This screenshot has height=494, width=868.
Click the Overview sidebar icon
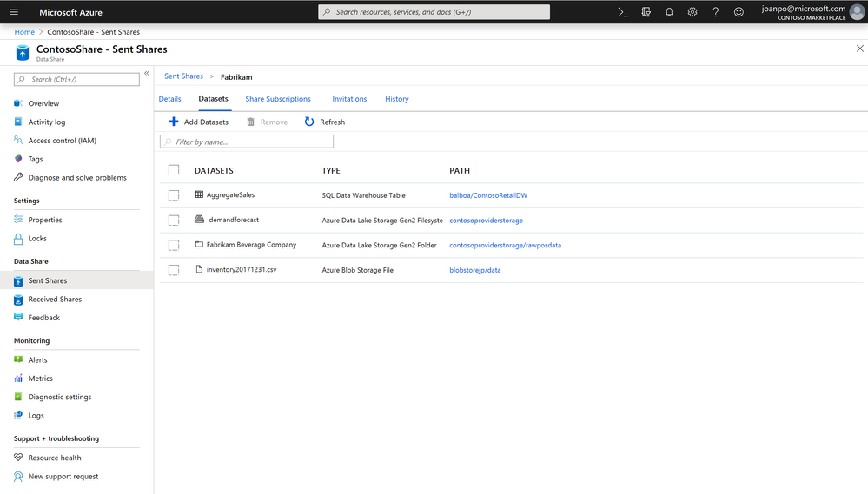click(x=18, y=103)
